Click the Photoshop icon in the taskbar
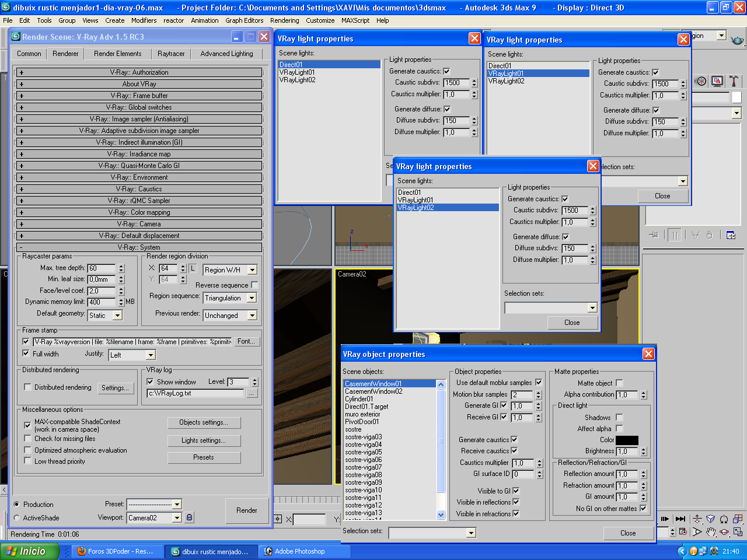The width and height of the screenshot is (747, 560). 268,551
